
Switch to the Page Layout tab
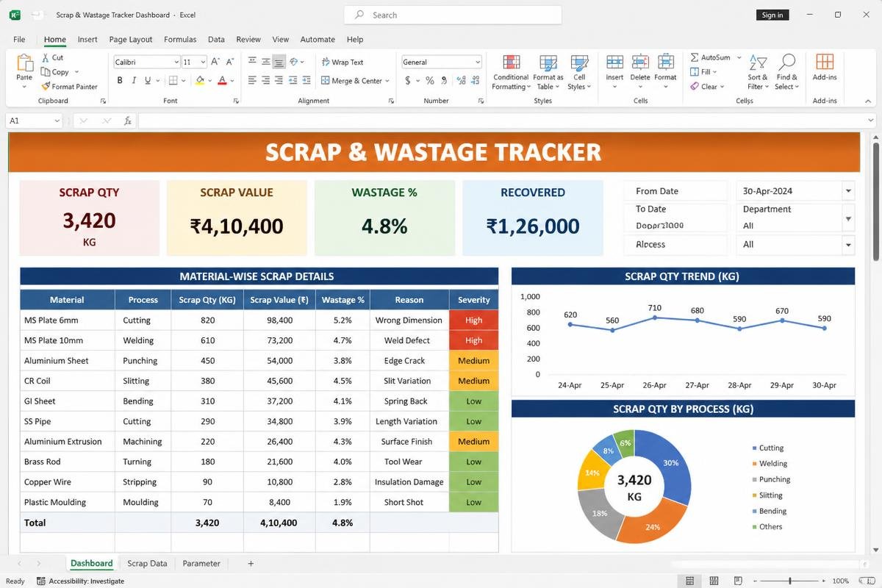tap(131, 40)
